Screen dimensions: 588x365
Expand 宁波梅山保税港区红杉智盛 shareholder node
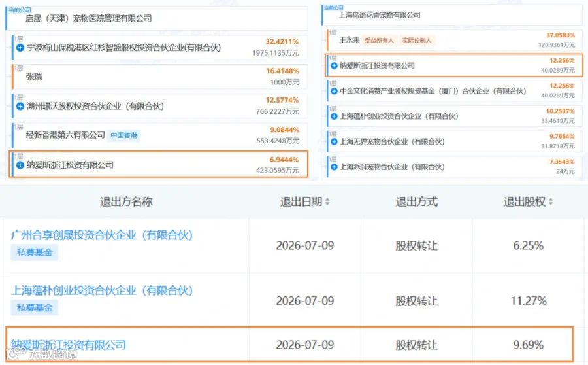coord(20,48)
